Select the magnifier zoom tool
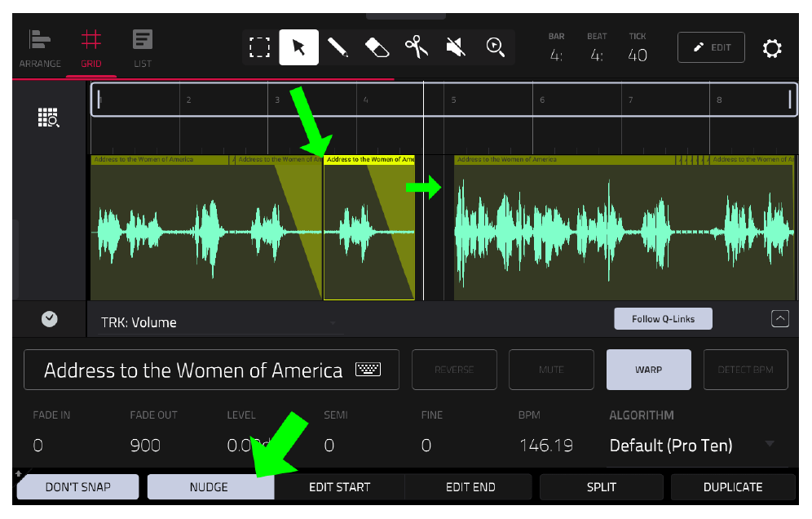This screenshot has width=812, height=519. [x=495, y=47]
